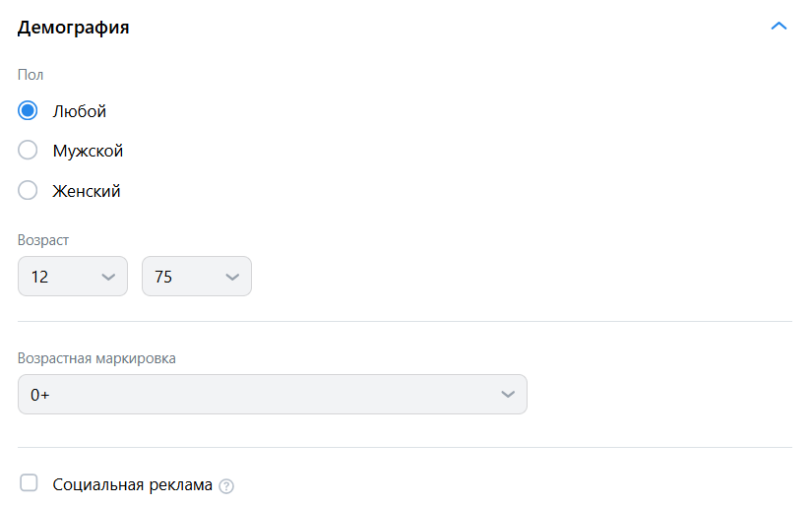Click the arrow icon in the 75 age box
This screenshot has width=812, height=505.
[x=232, y=277]
